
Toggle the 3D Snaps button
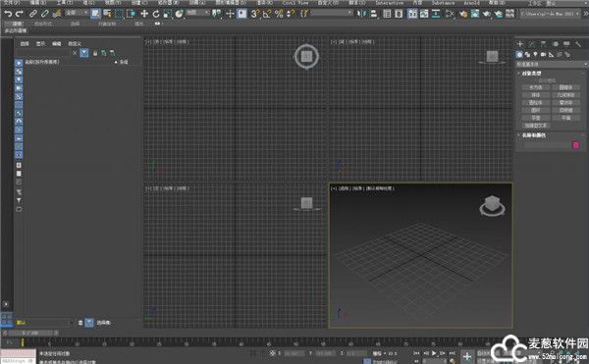click(255, 14)
